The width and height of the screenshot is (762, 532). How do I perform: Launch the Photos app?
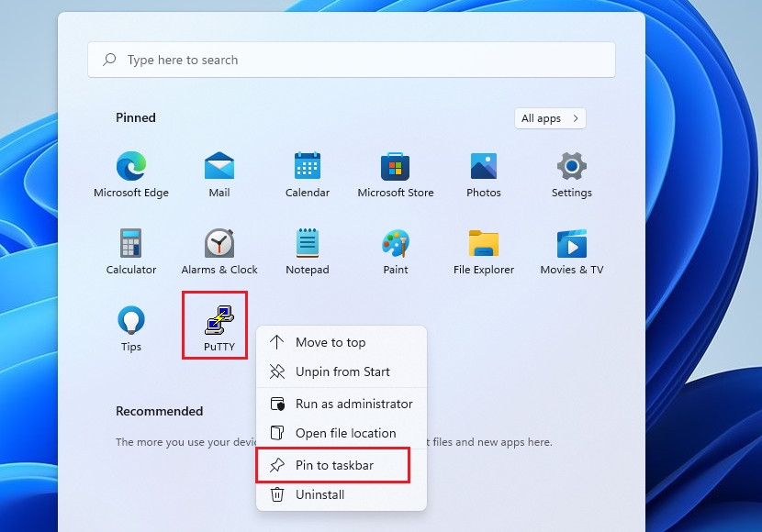tap(484, 174)
